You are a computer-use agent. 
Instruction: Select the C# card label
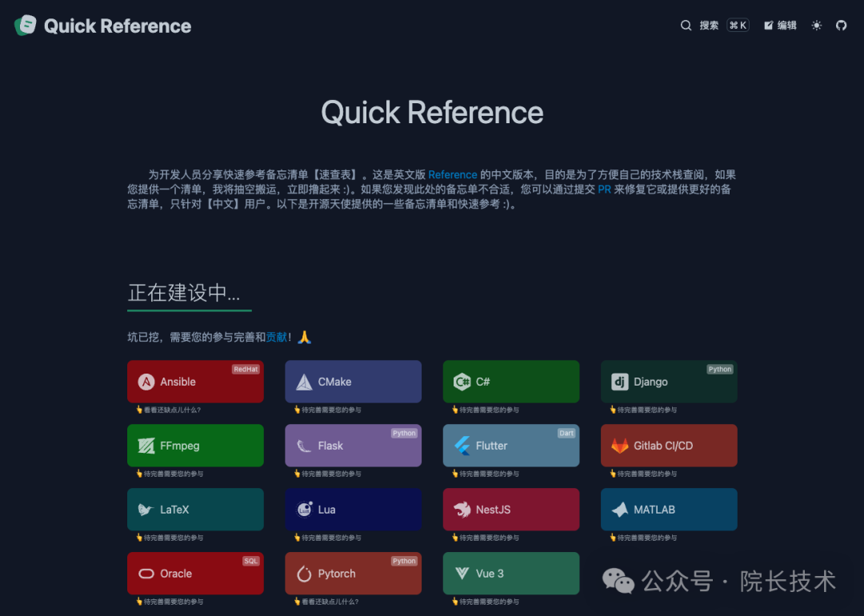coord(482,382)
